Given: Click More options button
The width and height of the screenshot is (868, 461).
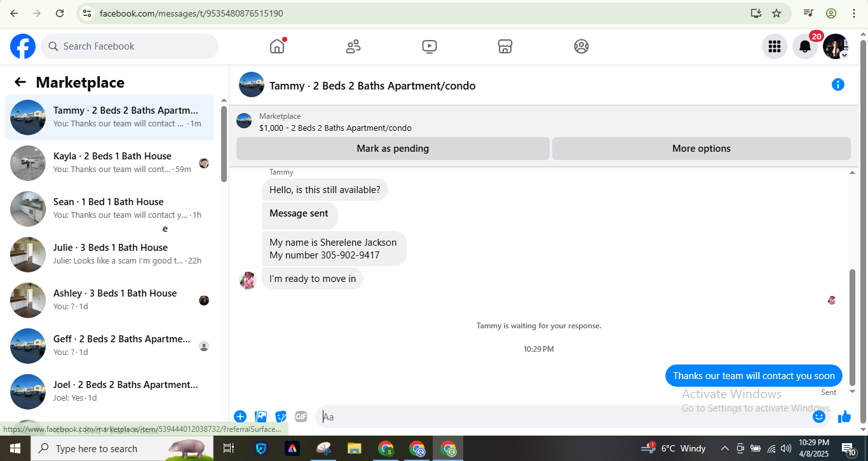Looking at the screenshot, I should pyautogui.click(x=702, y=149).
